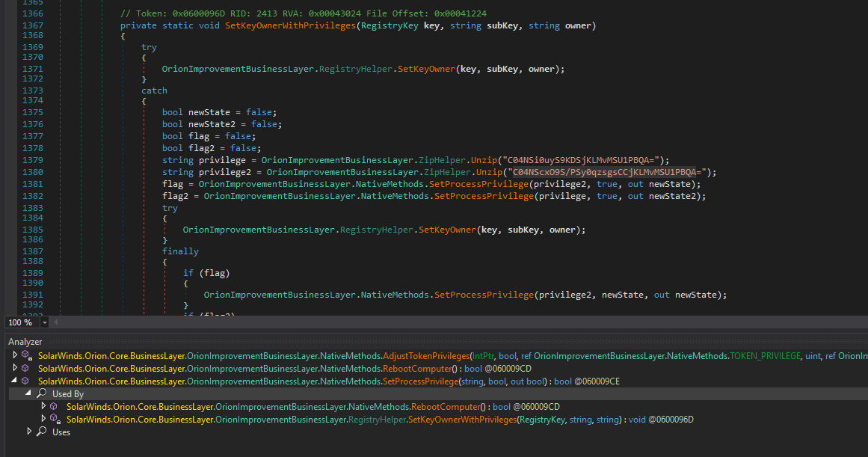Click TOKEN_PRIVILEGE type in AdjustTokenPrivileges row
The height and width of the screenshot is (457, 868).
pyautogui.click(x=765, y=355)
